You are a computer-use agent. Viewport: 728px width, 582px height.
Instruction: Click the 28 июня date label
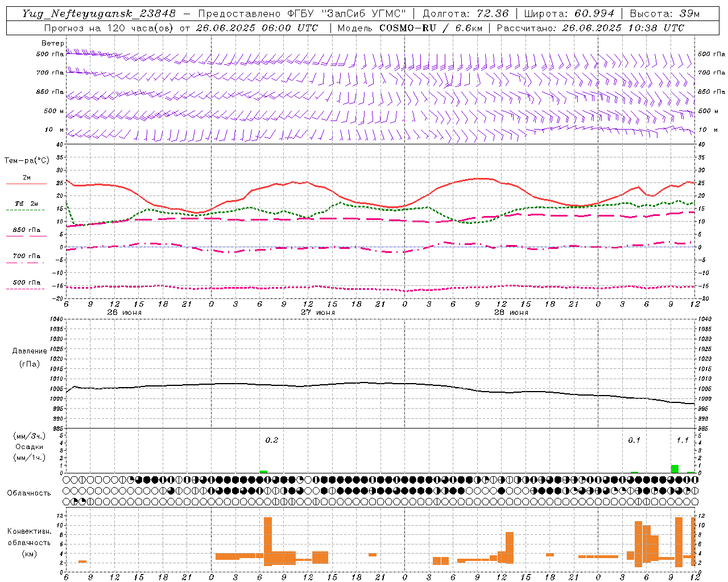click(511, 313)
